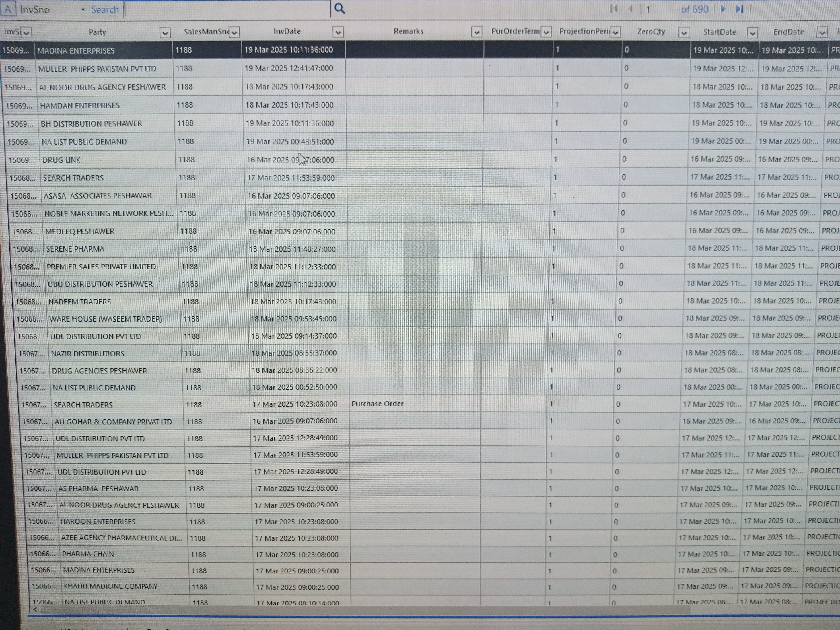Jump to the last page
840x630 pixels.
tap(739, 9)
